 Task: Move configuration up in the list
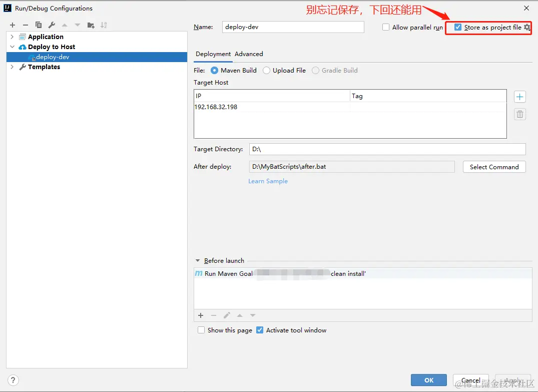click(x=65, y=25)
